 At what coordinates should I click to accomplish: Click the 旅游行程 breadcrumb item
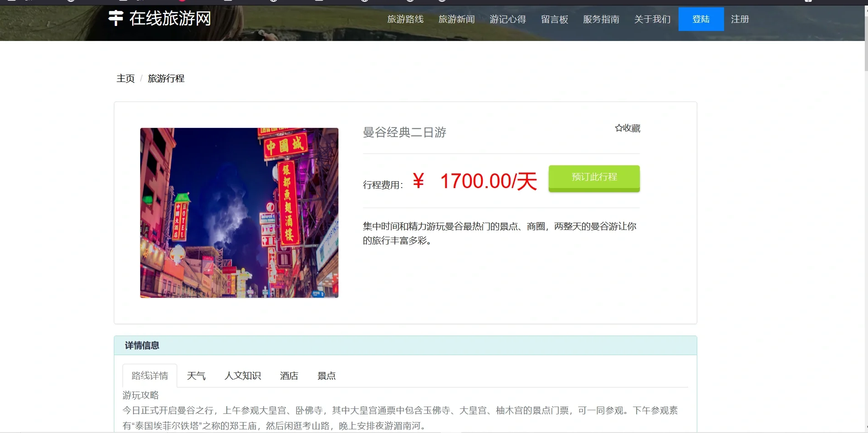166,78
